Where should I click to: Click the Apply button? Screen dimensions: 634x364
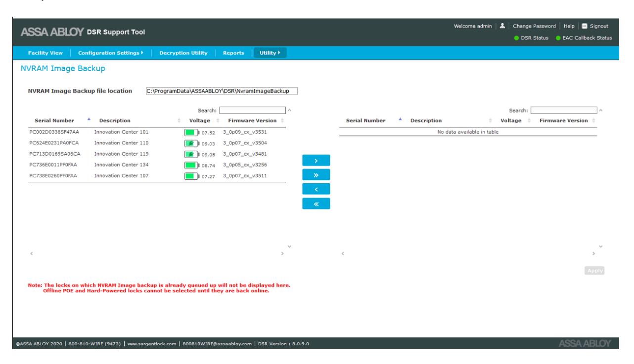[x=594, y=271]
